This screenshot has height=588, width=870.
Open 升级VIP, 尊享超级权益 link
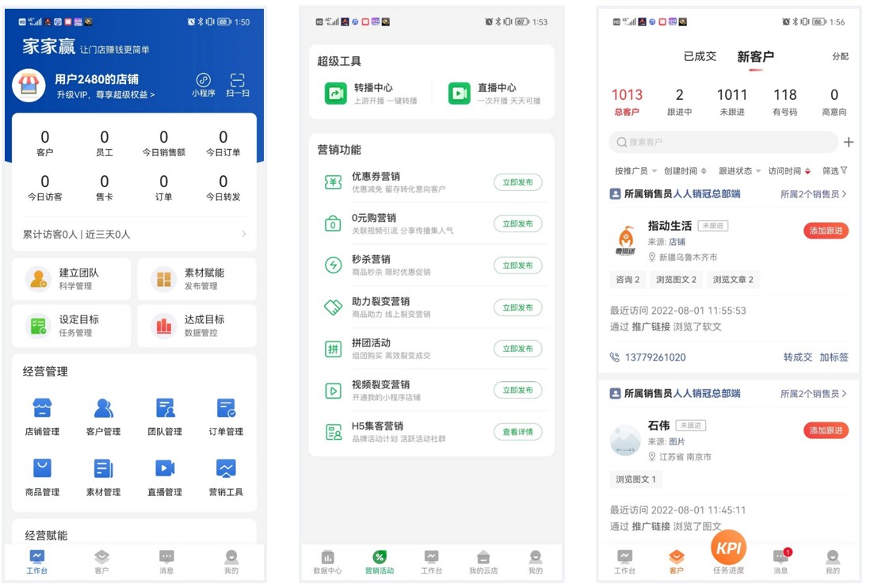[x=105, y=95]
